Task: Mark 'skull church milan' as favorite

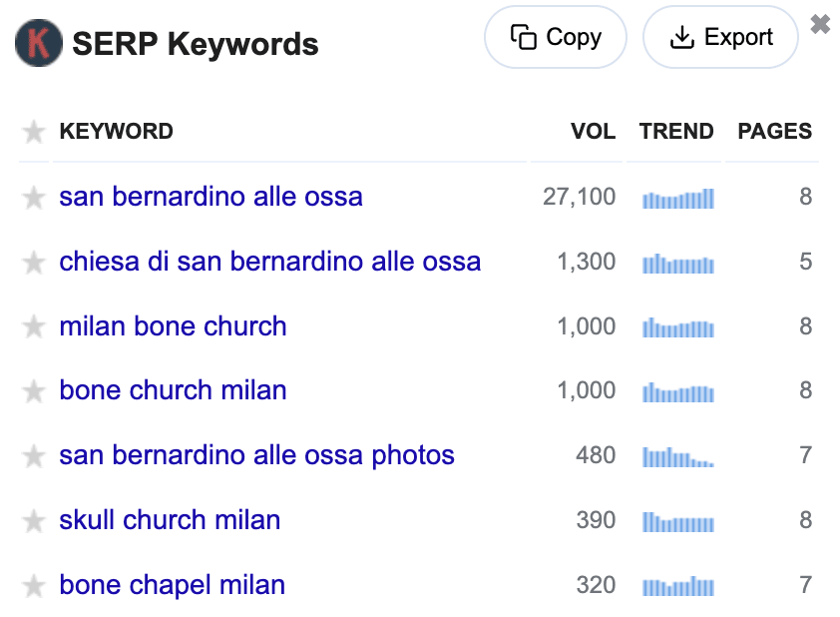Action: 34,521
